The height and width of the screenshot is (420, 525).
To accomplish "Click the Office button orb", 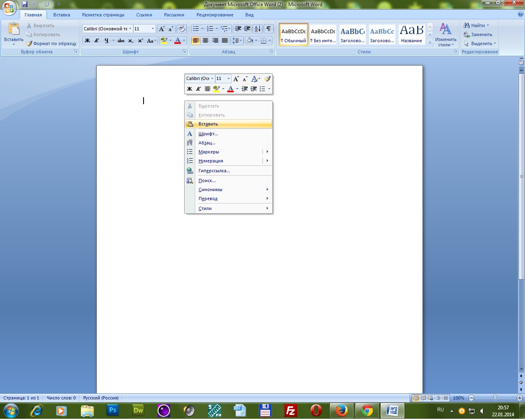I will point(9,8).
